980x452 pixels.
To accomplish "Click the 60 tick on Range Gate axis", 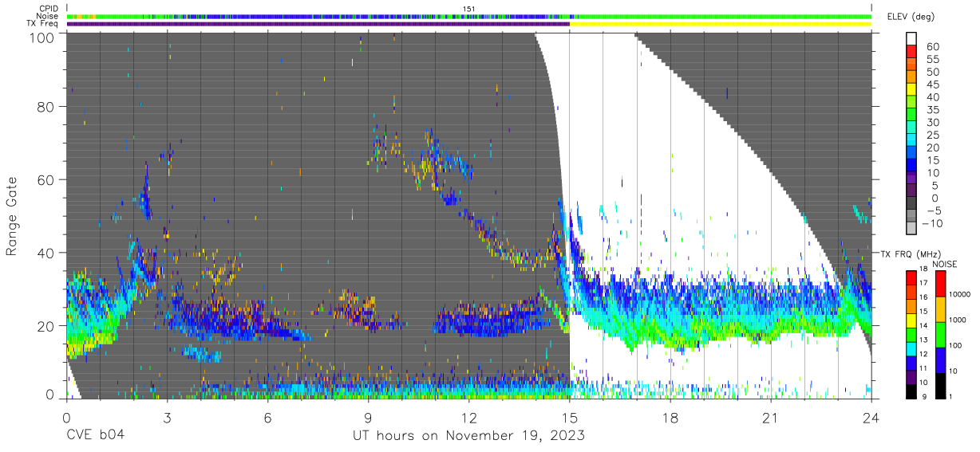I will coord(46,179).
